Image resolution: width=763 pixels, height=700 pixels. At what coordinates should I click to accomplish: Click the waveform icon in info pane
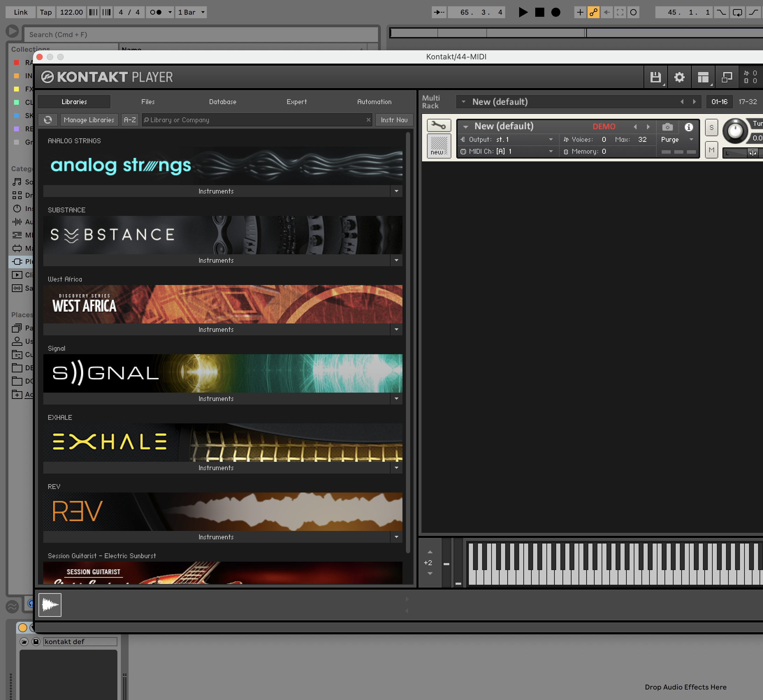pos(50,605)
